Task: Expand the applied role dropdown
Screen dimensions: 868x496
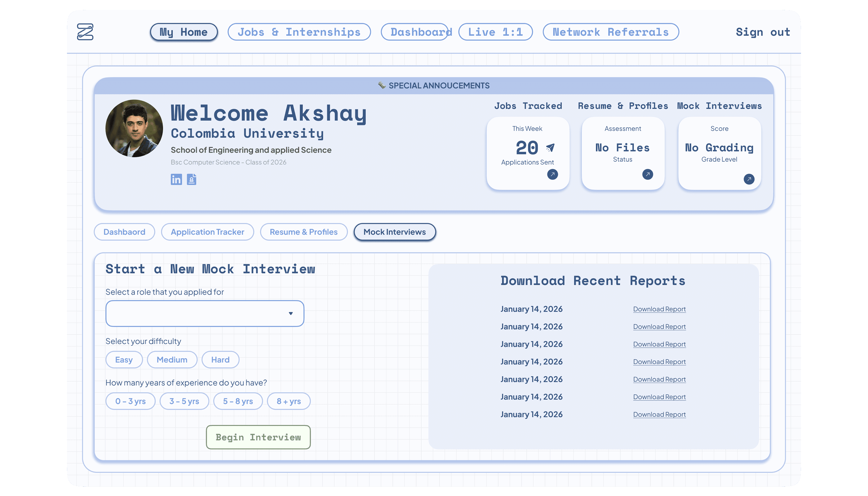Action: tap(197, 313)
